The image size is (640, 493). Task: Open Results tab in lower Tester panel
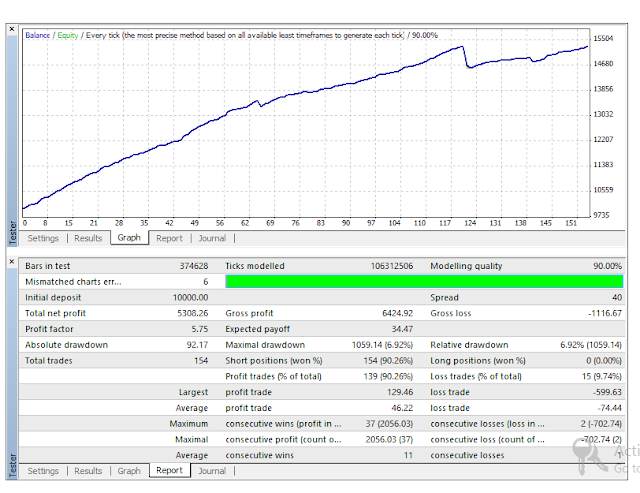tap(88, 471)
